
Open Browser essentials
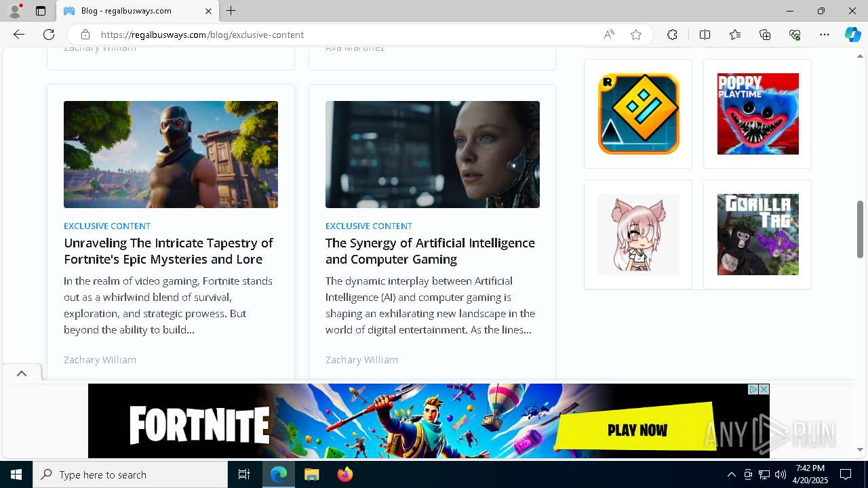point(795,35)
